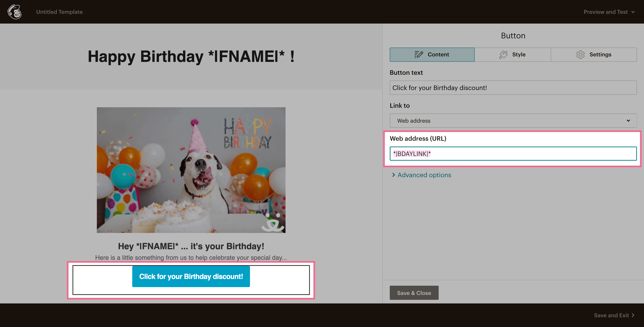Click the "Link to" label
The width and height of the screenshot is (644, 327).
tap(400, 106)
